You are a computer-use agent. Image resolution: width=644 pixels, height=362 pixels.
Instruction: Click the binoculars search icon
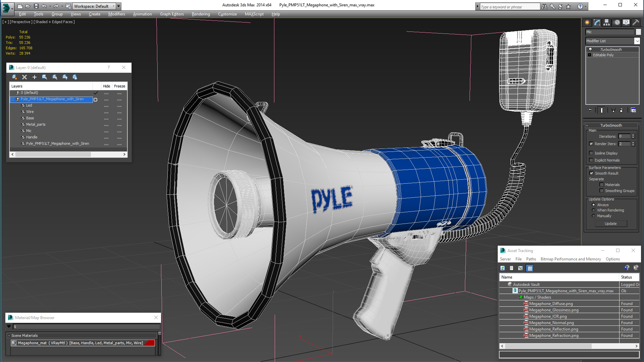coord(544,6)
